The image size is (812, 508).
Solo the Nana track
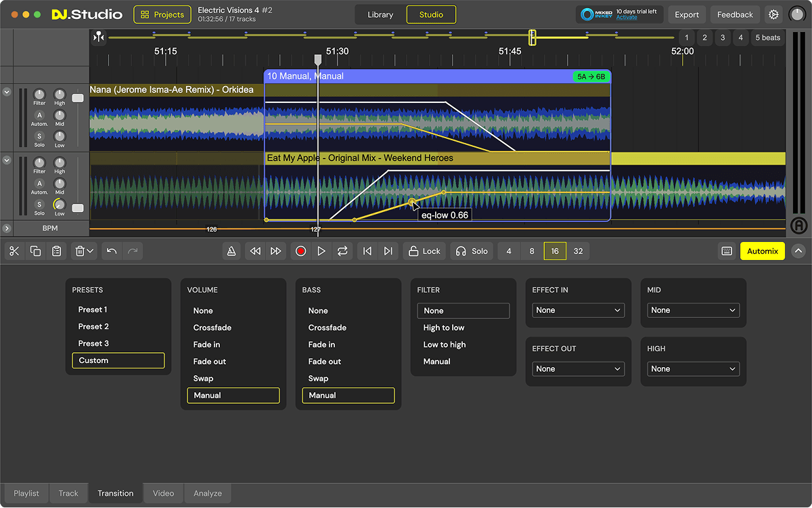click(39, 137)
